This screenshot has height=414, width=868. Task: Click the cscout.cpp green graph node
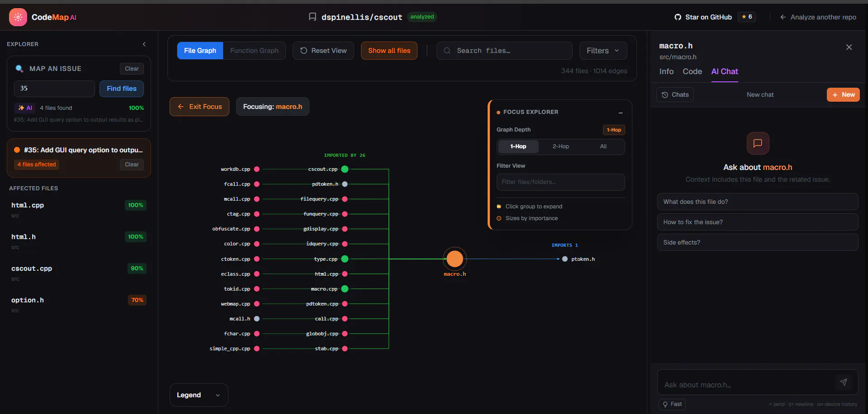tap(345, 169)
